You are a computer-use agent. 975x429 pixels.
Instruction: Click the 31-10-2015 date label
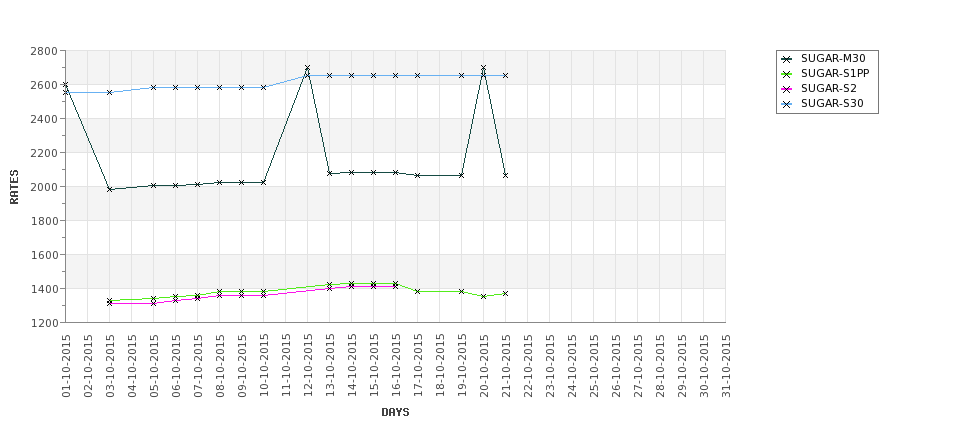[726, 366]
